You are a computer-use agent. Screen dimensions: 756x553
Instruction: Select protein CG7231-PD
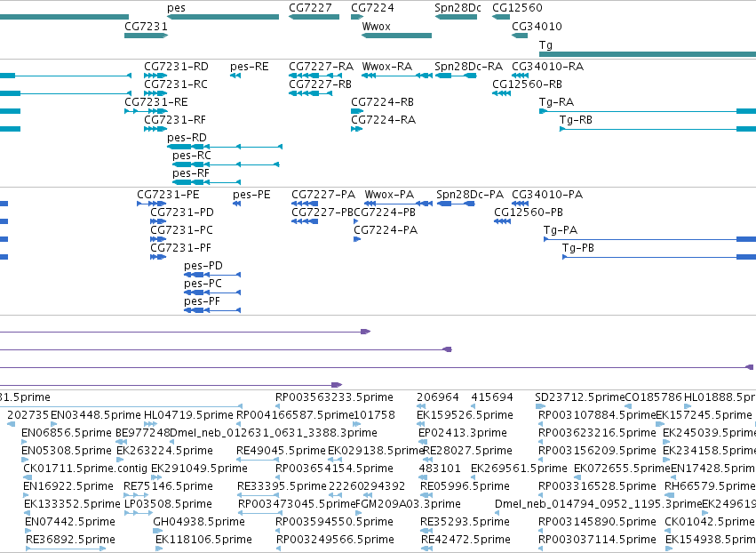tap(182, 212)
